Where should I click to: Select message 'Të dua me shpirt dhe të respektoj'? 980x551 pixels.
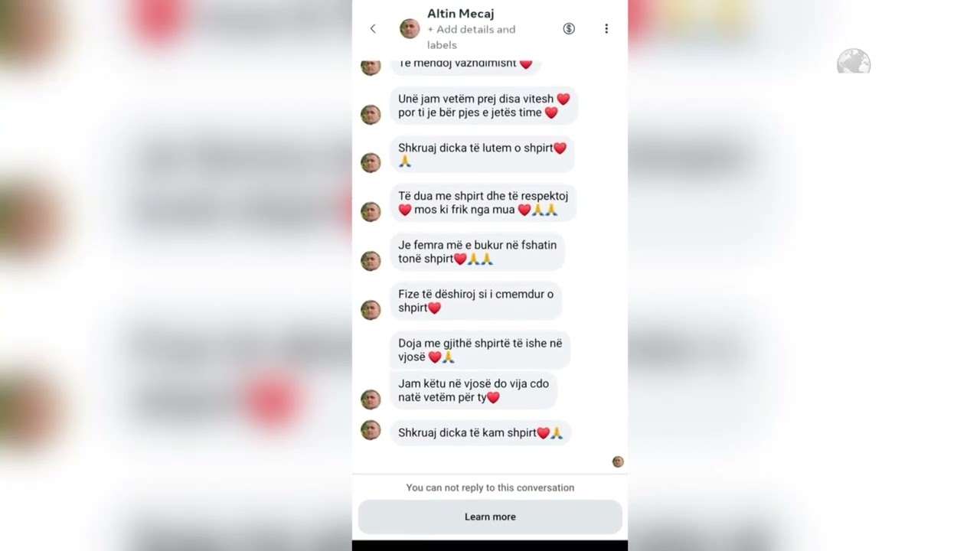pyautogui.click(x=484, y=203)
